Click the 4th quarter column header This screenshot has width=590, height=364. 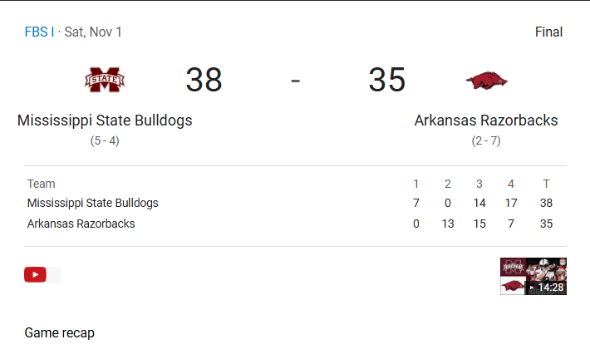[x=511, y=184]
